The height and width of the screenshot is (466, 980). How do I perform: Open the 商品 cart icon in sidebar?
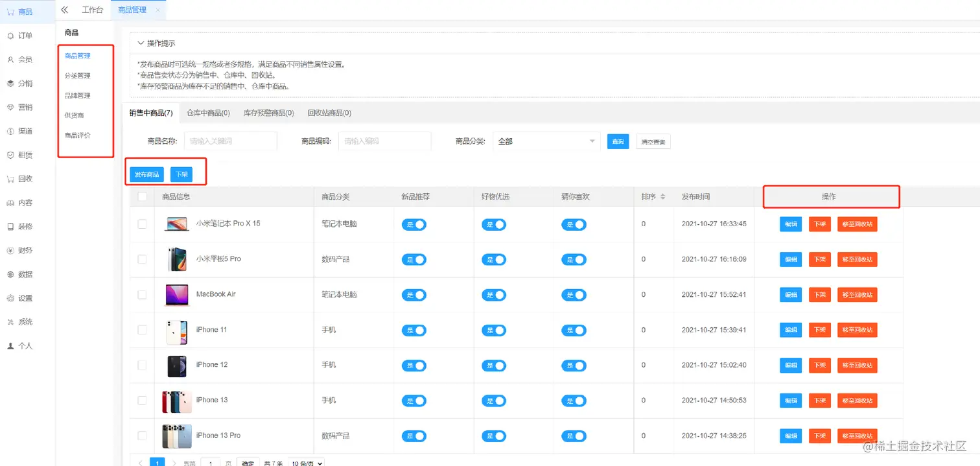(x=10, y=12)
